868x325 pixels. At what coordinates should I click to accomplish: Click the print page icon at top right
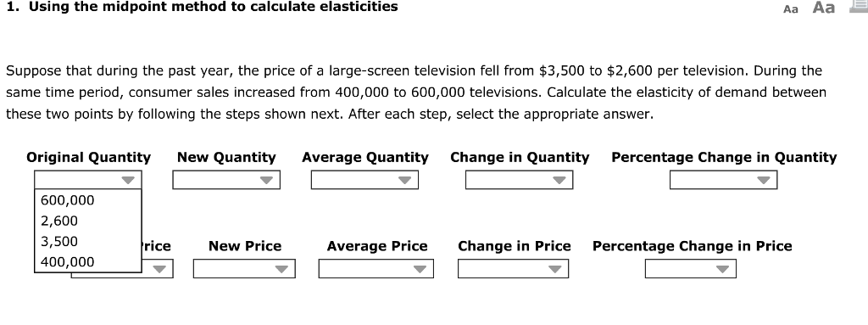click(860, 6)
